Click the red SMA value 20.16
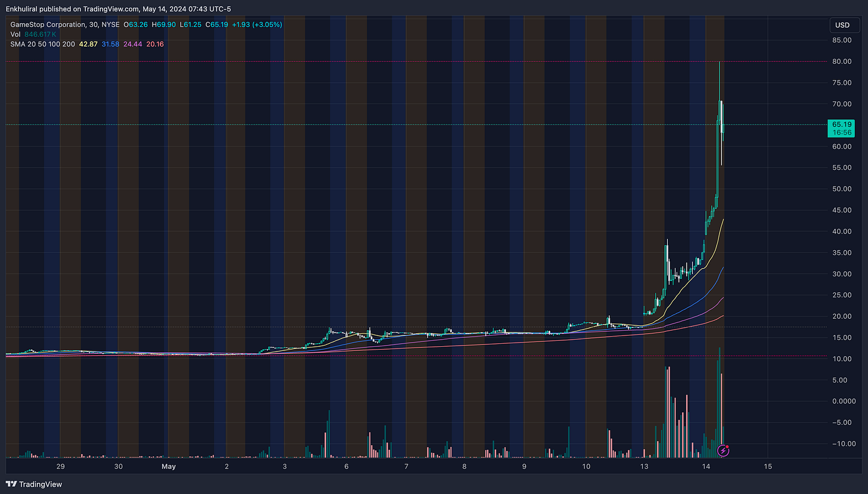Viewport: 868px width, 494px height. coord(154,44)
